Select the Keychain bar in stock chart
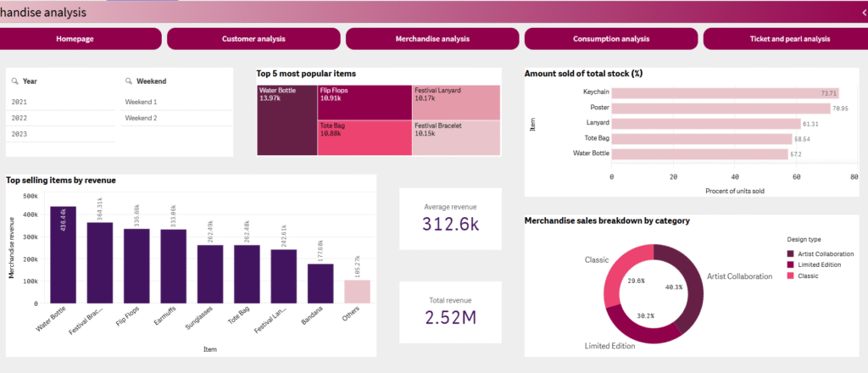Screen dimensions: 868x373 point(726,93)
